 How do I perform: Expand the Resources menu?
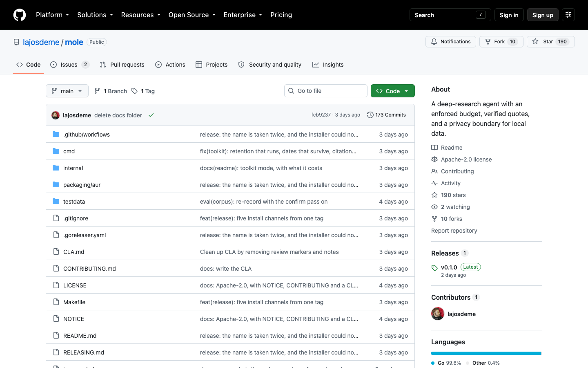(140, 15)
